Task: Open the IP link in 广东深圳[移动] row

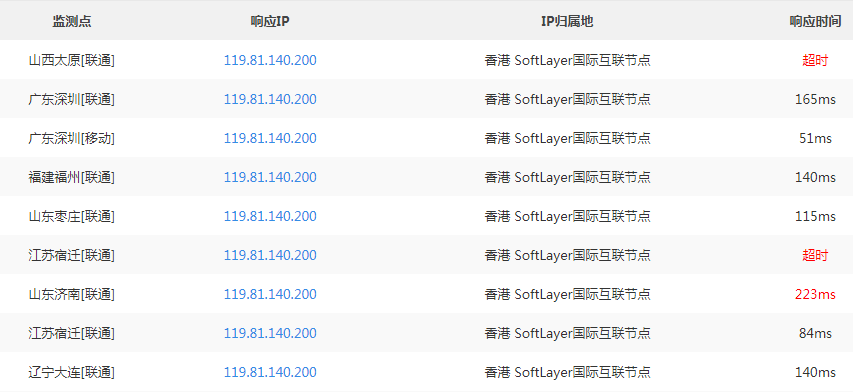Action: (x=270, y=139)
